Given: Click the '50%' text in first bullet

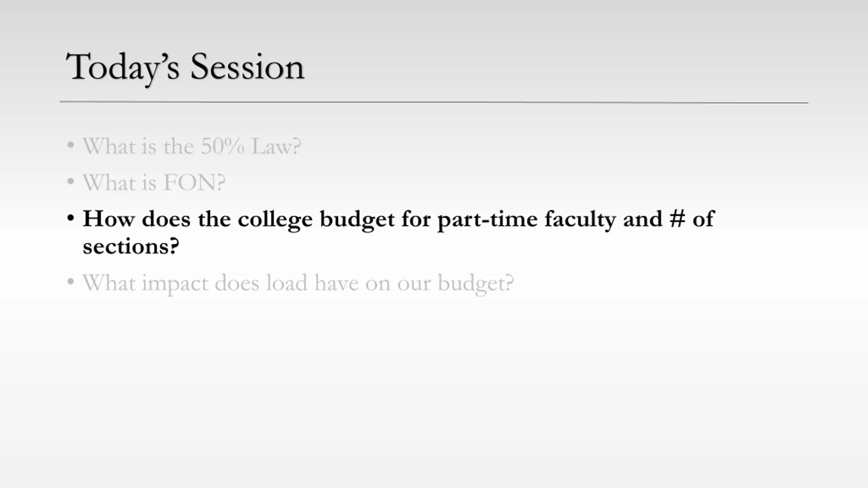Looking at the screenshot, I should pos(222,146).
